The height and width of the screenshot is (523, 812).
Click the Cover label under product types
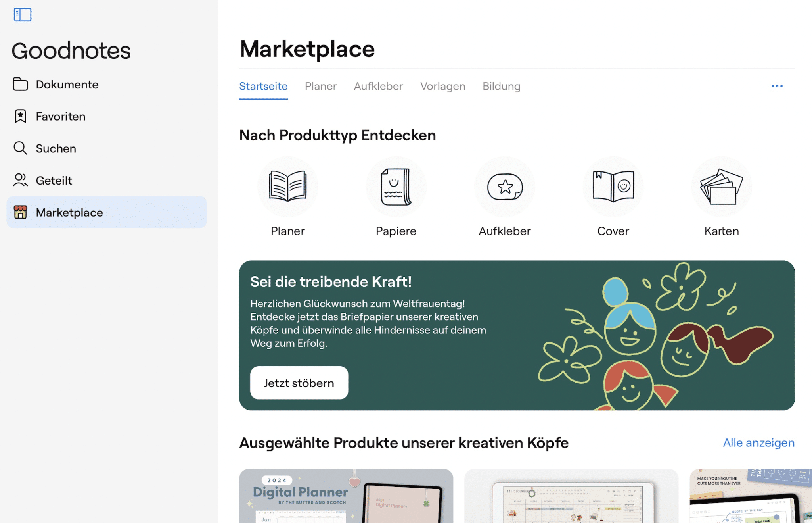613,231
